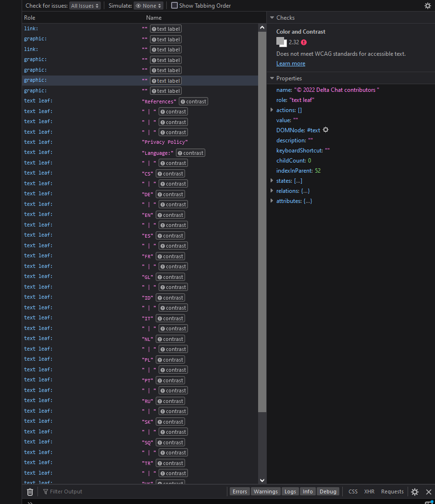Click the contrast badge next to "CS"
The width and height of the screenshot is (435, 504).
pyautogui.click(x=170, y=174)
